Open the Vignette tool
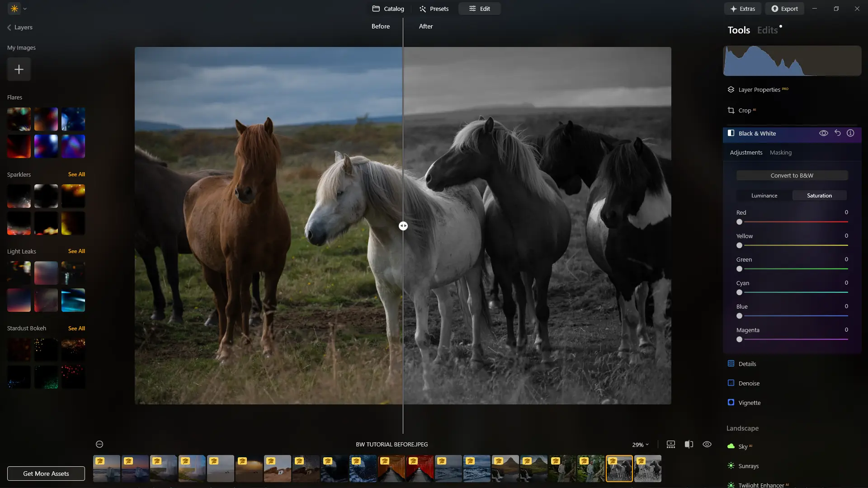The image size is (868, 488). click(749, 403)
